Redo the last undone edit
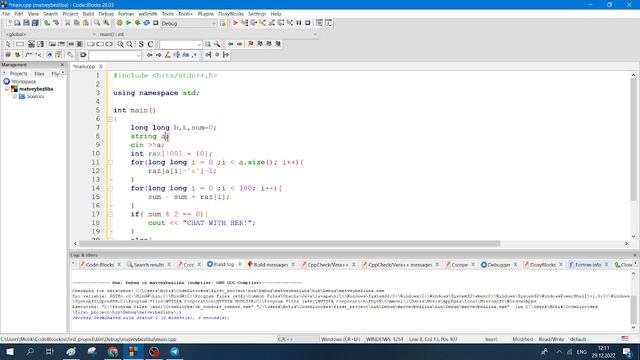 [56, 23]
